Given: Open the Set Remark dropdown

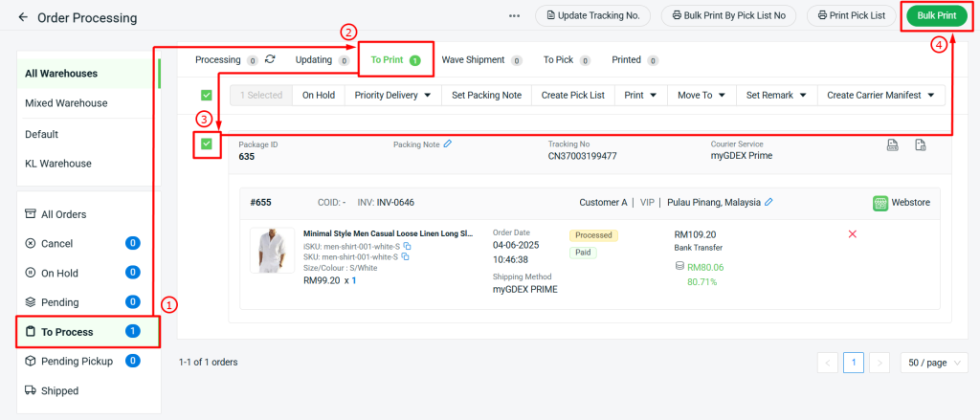Looking at the screenshot, I should (x=777, y=95).
